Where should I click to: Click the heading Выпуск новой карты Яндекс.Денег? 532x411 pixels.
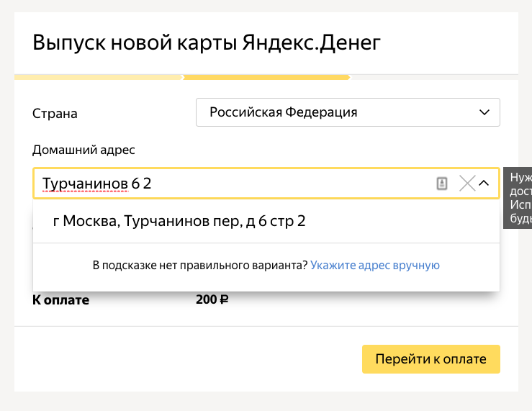pyautogui.click(x=207, y=42)
